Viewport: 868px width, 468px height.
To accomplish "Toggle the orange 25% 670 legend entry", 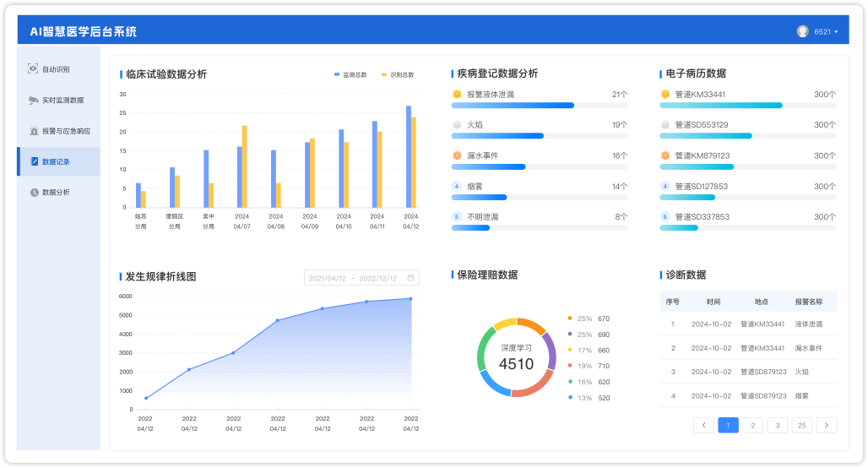I will click(x=589, y=318).
